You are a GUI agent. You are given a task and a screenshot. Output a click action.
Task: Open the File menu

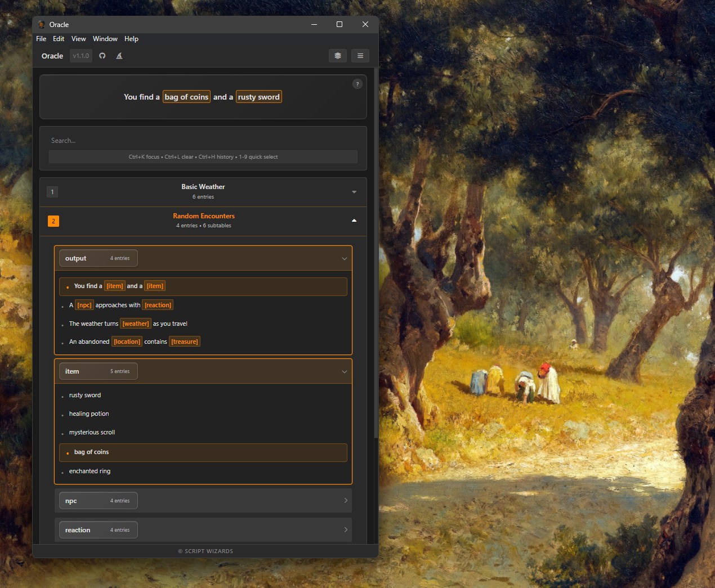[x=41, y=39]
